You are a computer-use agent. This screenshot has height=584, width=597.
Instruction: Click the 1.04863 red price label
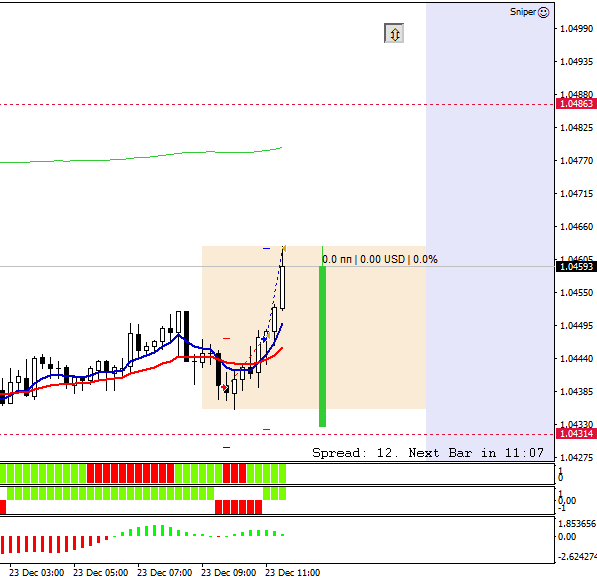(x=576, y=104)
